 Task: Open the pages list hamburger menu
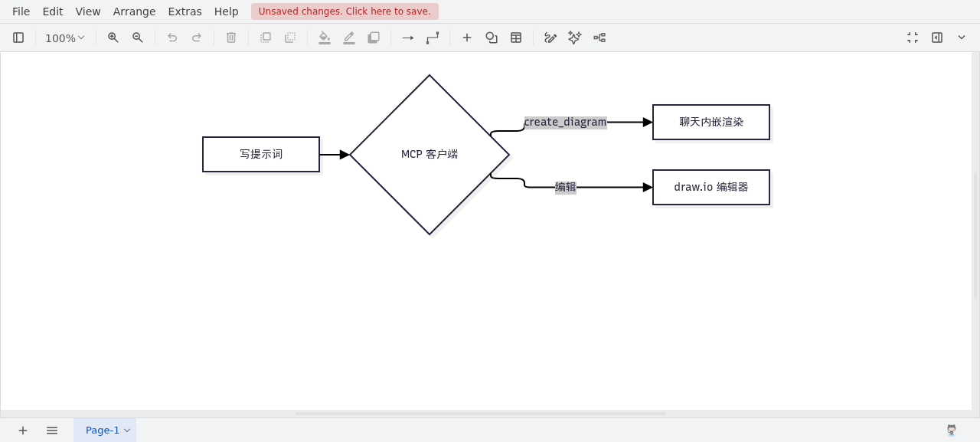(52, 431)
